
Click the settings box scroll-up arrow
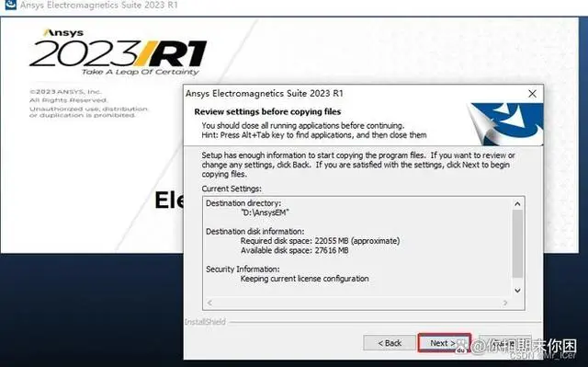(517, 204)
